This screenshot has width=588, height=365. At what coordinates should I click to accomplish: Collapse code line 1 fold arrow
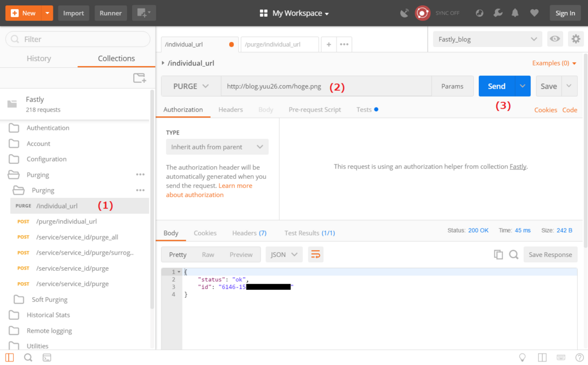click(179, 272)
